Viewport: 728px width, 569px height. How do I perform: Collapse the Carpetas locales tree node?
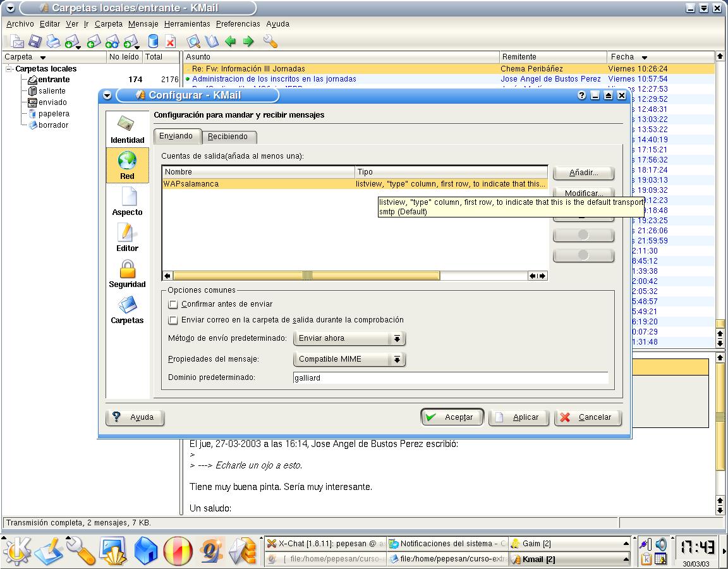(9, 69)
